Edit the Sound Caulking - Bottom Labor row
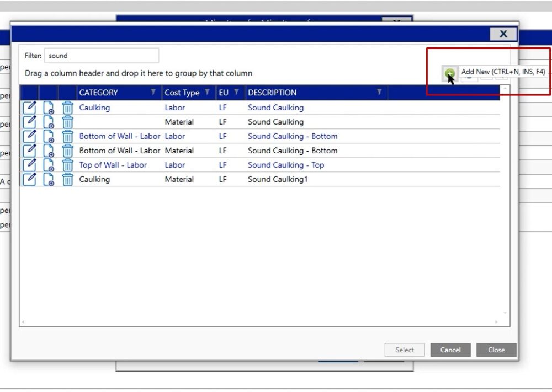The image size is (552, 392). click(x=29, y=136)
